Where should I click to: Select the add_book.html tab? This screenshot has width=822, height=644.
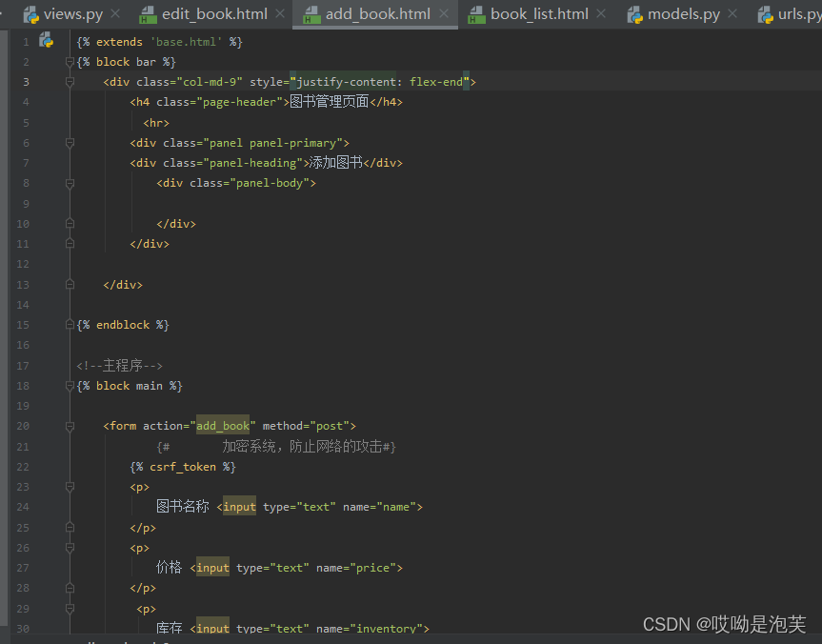coord(377,14)
